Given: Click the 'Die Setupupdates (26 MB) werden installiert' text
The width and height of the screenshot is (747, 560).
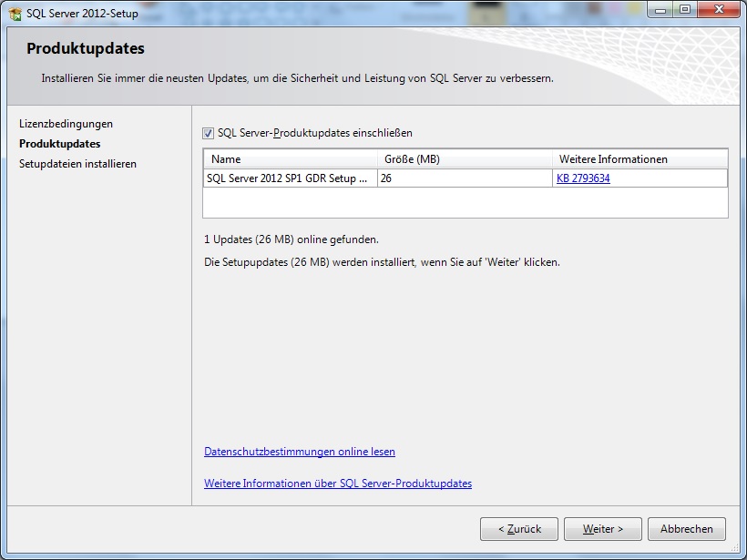Looking at the screenshot, I should (310, 262).
